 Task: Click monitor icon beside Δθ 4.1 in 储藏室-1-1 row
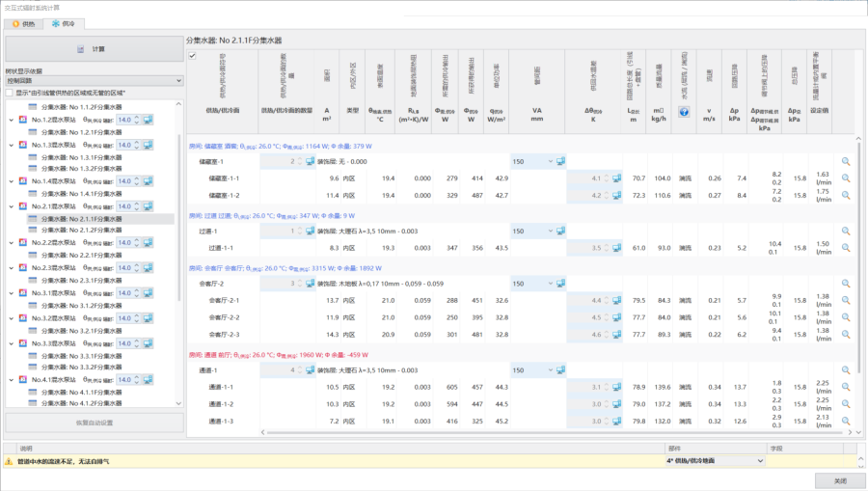click(x=616, y=178)
